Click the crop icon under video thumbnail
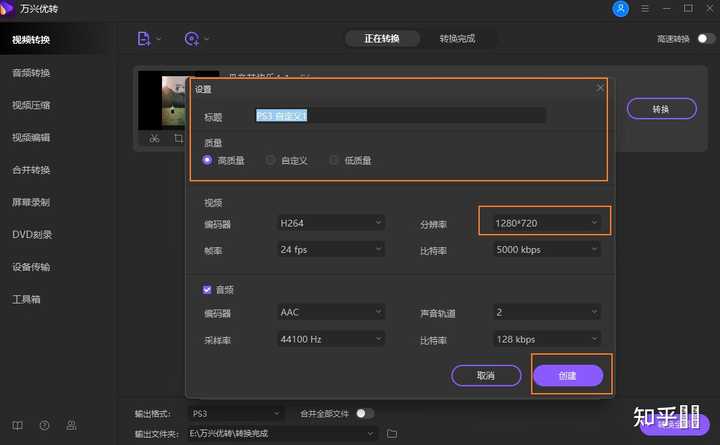The image size is (720, 445). point(178,138)
